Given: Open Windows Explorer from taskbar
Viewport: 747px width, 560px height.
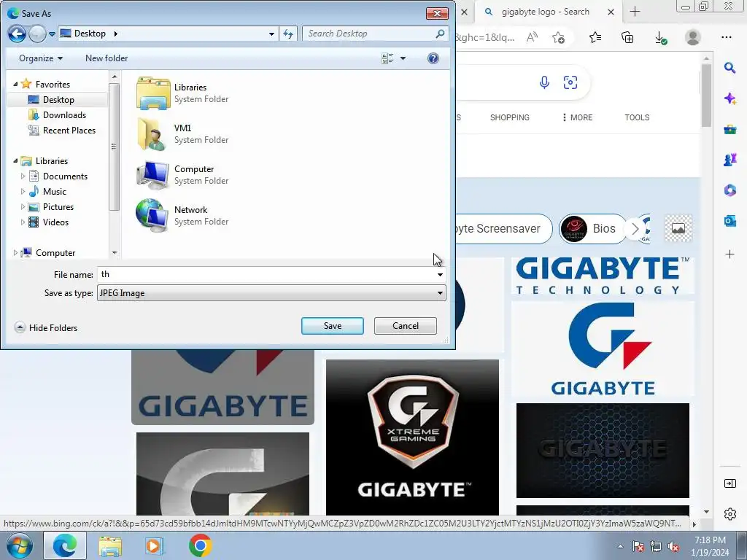Looking at the screenshot, I should point(110,545).
